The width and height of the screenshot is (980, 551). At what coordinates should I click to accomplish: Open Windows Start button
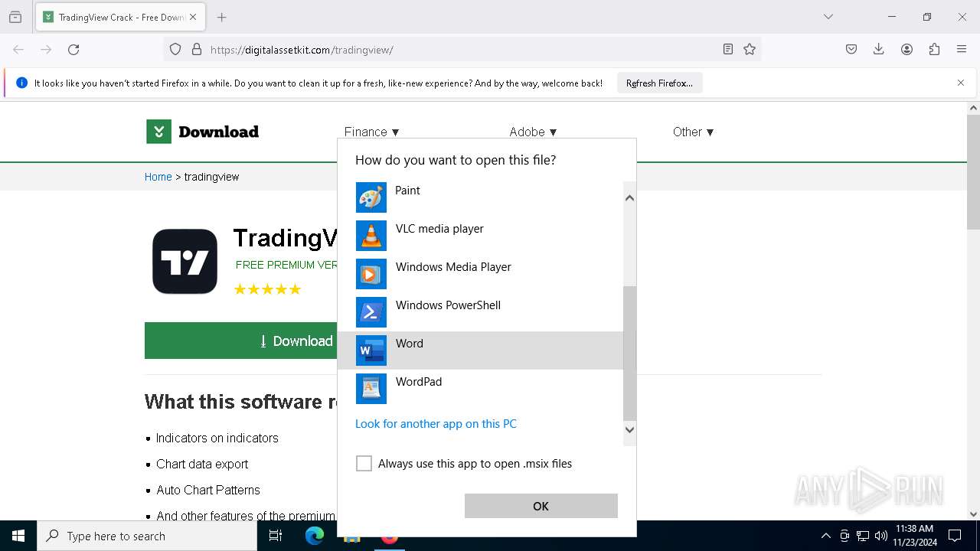click(x=18, y=536)
